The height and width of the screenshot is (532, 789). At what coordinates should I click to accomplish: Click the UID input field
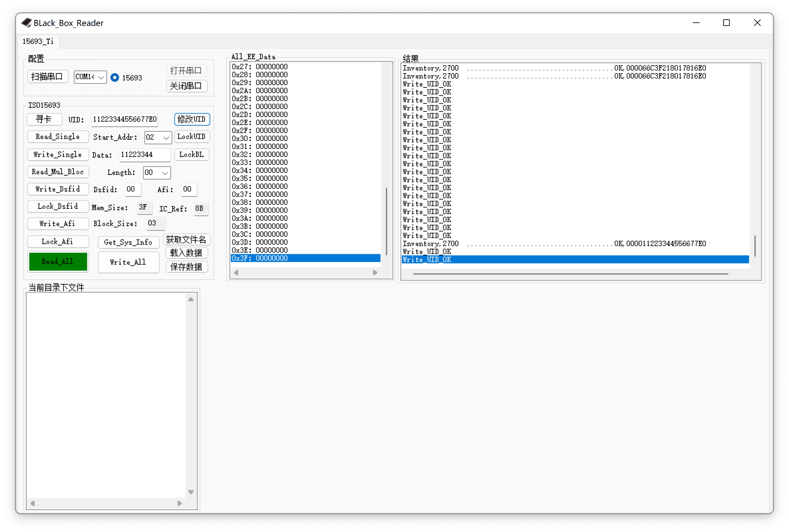click(124, 119)
